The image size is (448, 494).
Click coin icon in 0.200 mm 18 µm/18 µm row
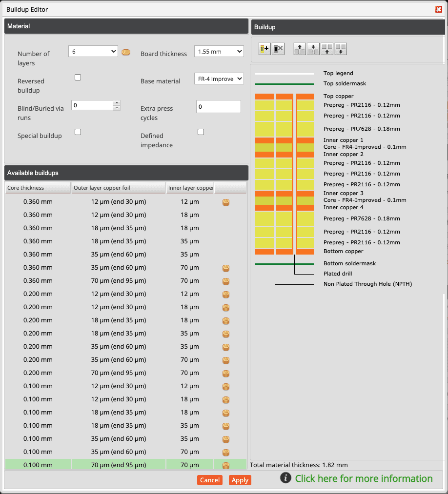tap(226, 321)
